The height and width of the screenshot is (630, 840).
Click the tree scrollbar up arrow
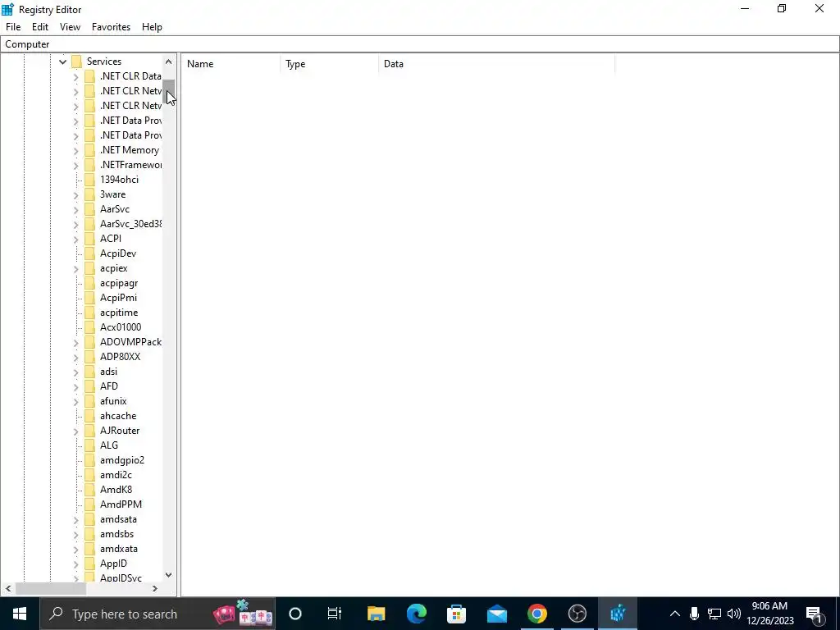(169, 62)
